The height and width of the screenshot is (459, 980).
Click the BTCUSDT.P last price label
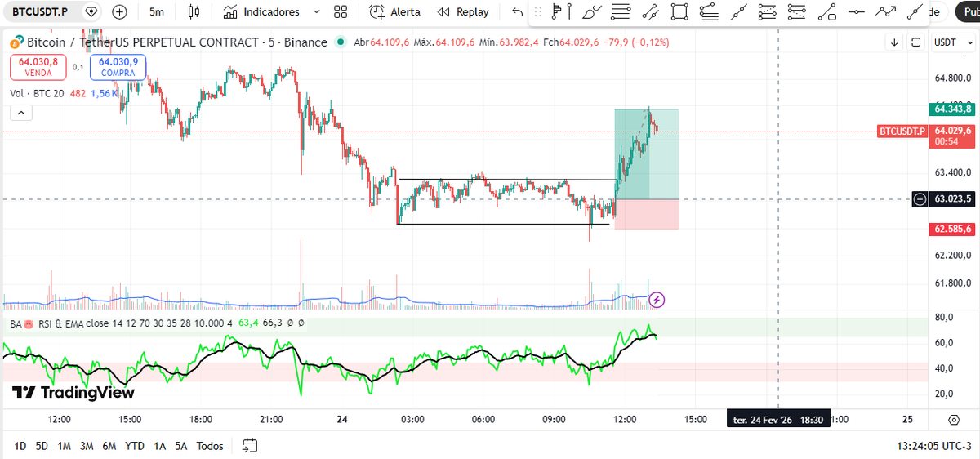tap(902, 131)
